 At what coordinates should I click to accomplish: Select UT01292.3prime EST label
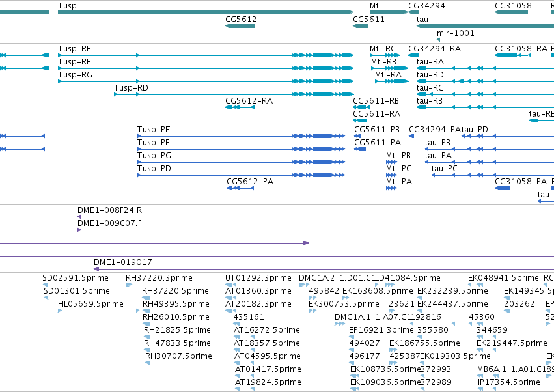258,278
